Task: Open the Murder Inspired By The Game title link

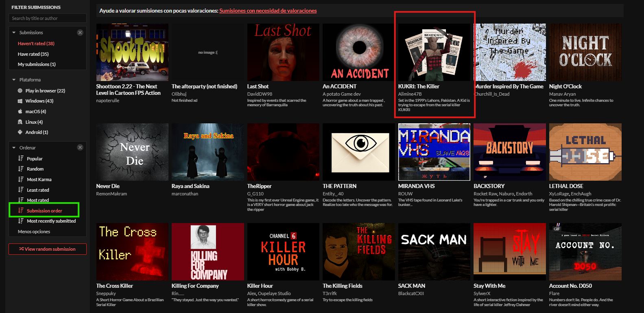Action: pyautogui.click(x=509, y=86)
